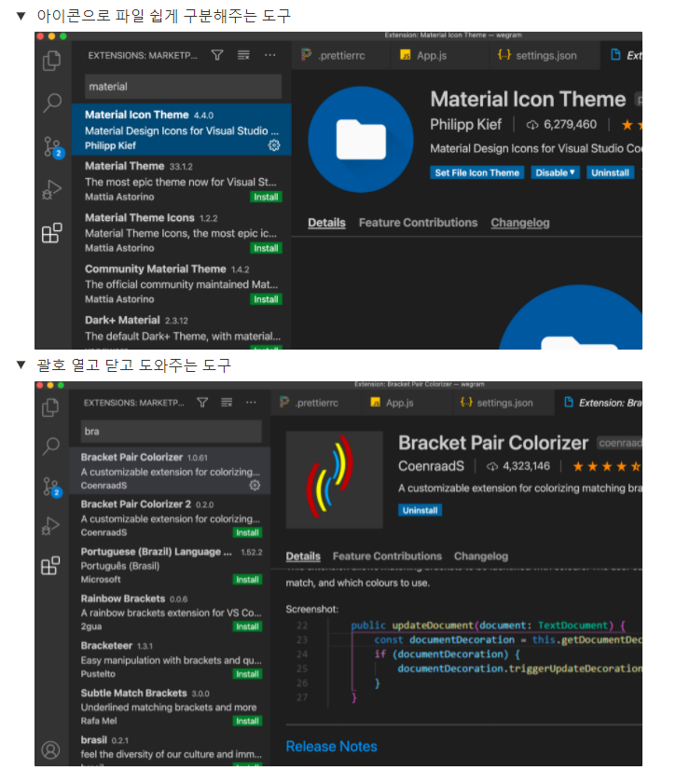676x784 pixels.
Task: Open Run and Debug icon in Bracket Pair Colorizer window
Action: [x=50, y=526]
